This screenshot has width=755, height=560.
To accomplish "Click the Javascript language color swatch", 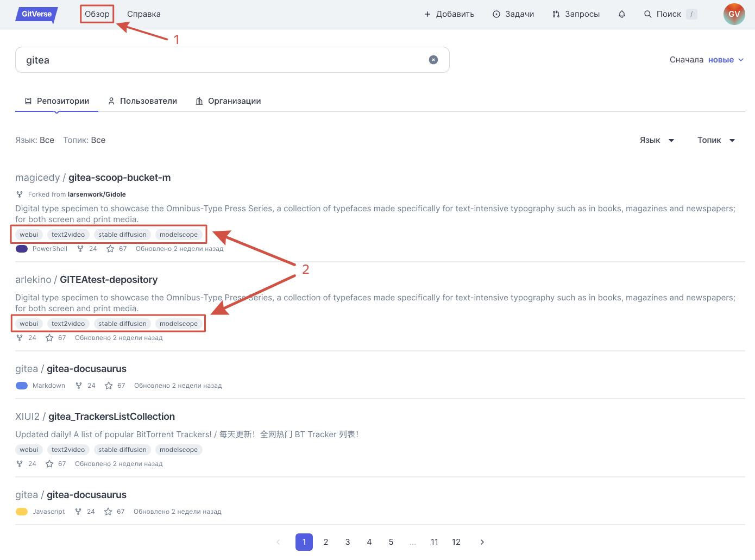I will 22,512.
